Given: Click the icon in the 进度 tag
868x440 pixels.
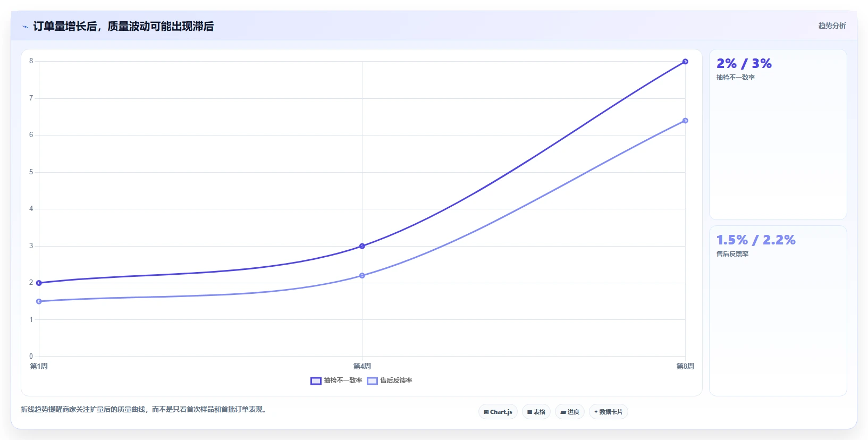Looking at the screenshot, I should (563, 412).
